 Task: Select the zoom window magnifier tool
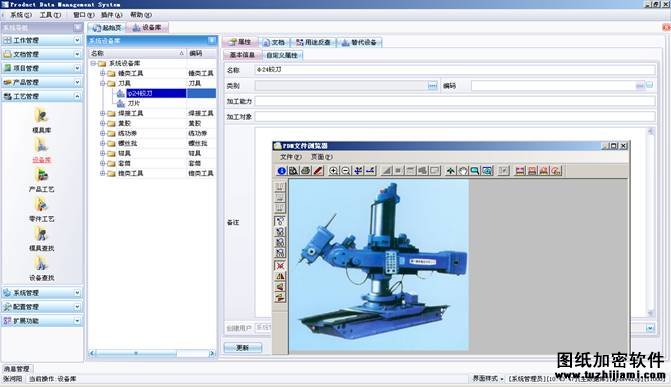[475, 171]
